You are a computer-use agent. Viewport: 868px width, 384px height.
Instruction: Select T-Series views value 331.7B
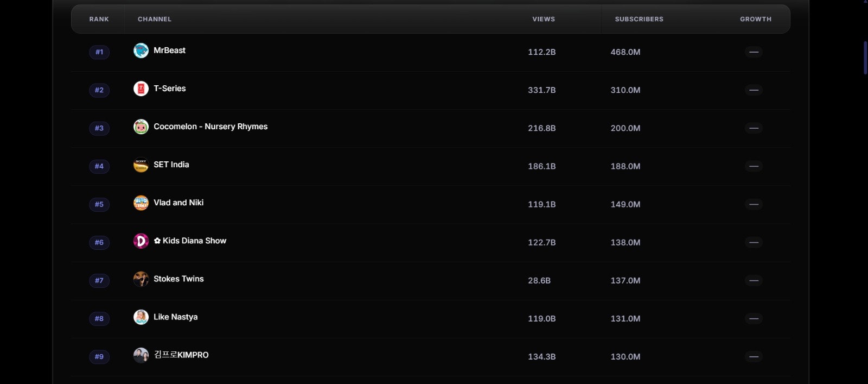click(x=541, y=90)
